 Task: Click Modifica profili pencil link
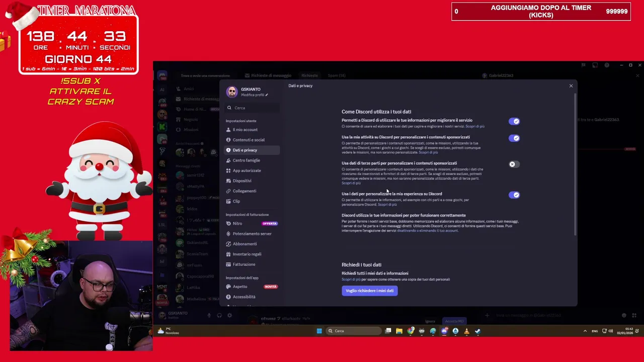pyautogui.click(x=255, y=95)
